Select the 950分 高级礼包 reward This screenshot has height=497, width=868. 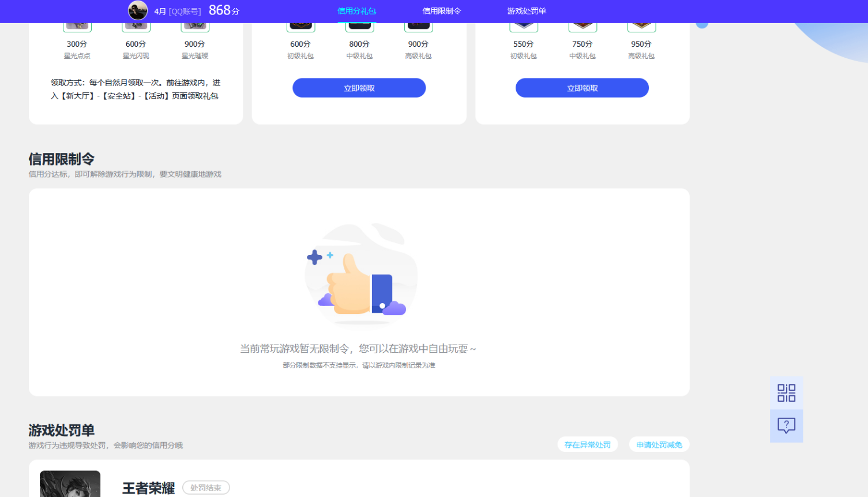point(641,44)
